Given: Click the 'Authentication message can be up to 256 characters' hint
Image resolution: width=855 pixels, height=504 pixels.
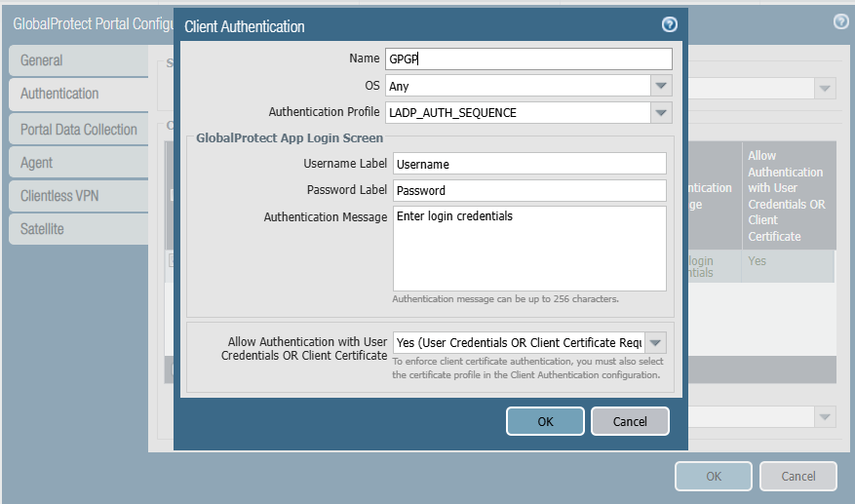Looking at the screenshot, I should pyautogui.click(x=505, y=299).
